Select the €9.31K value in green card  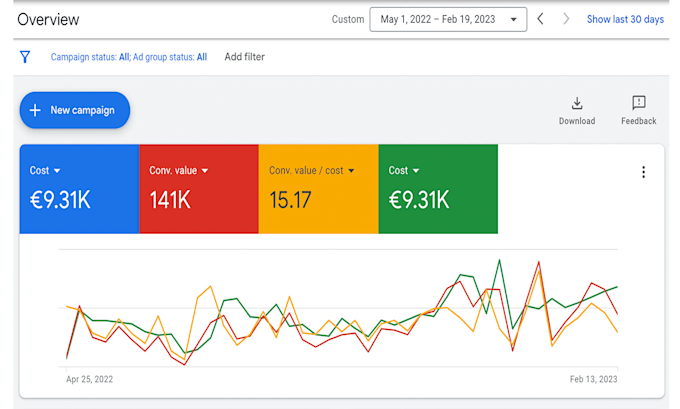419,200
